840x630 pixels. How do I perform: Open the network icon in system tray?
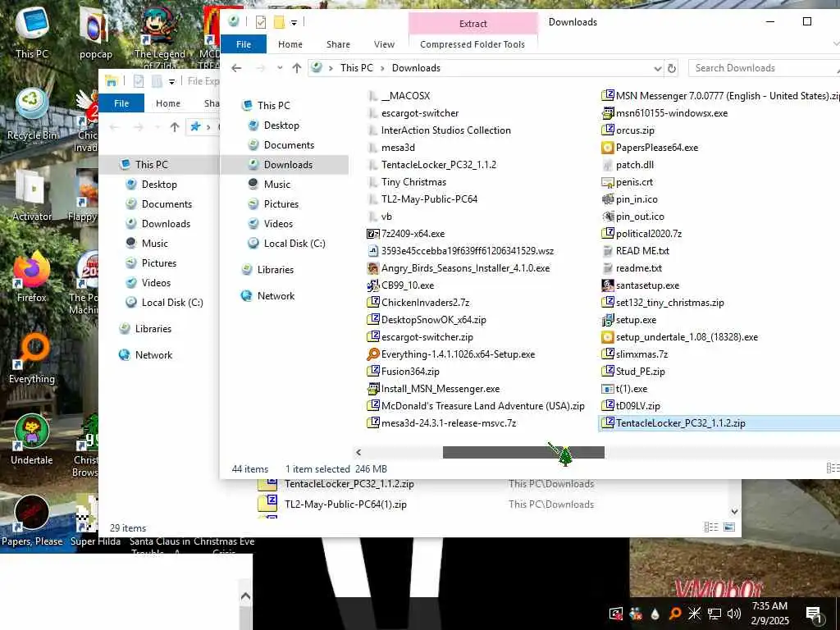click(714, 614)
